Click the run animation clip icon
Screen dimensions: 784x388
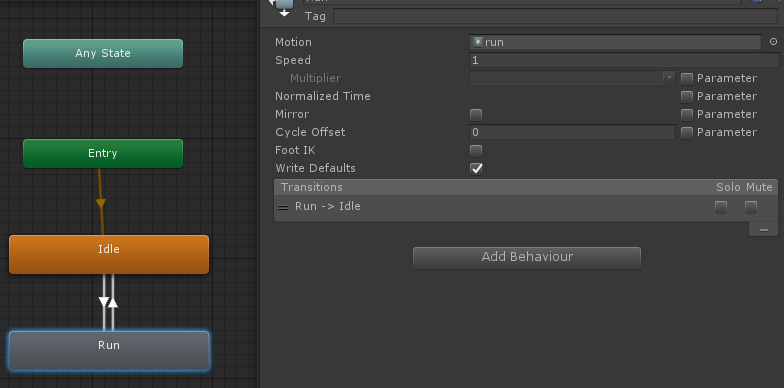pyautogui.click(x=478, y=42)
